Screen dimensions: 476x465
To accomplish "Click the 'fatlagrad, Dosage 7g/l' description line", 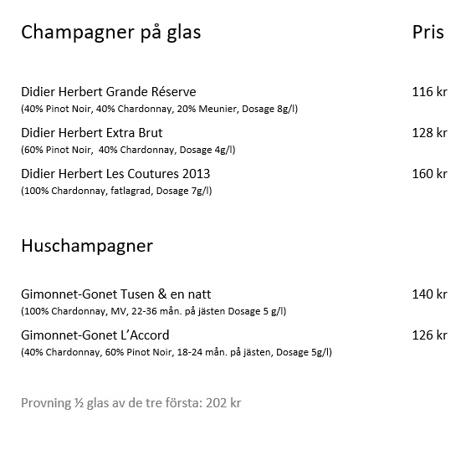I will (x=116, y=191).
